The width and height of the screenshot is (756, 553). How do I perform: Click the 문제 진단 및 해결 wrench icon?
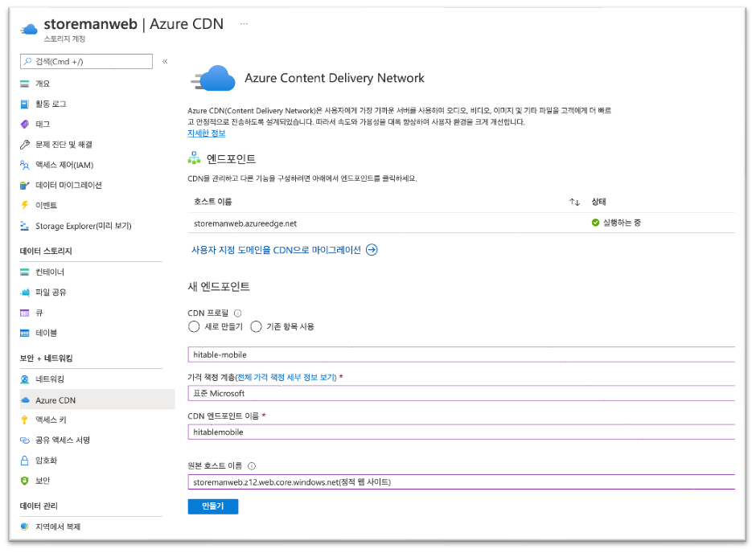[25, 145]
